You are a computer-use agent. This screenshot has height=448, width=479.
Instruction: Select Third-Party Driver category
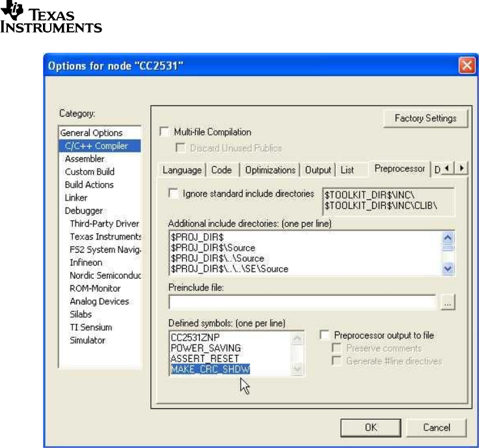click(x=105, y=224)
